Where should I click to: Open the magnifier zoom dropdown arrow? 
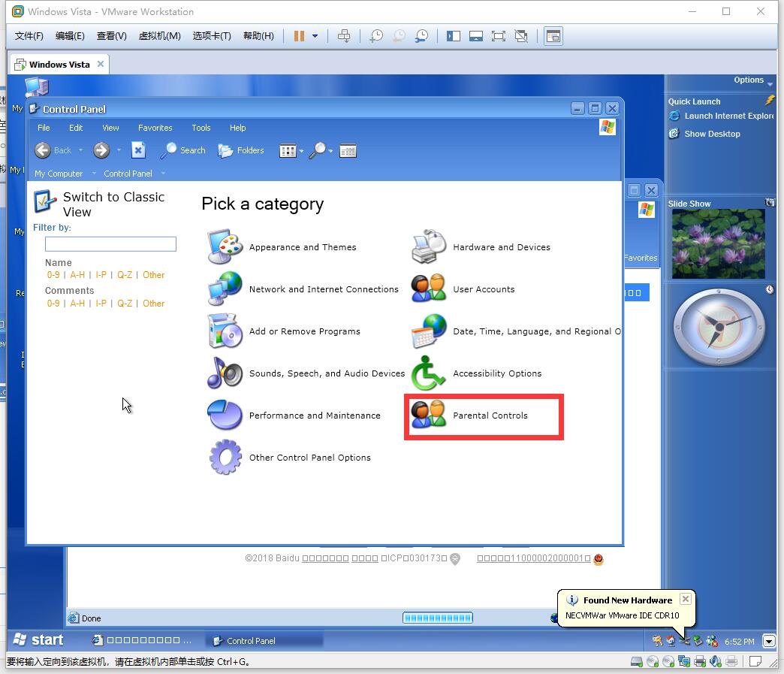(x=330, y=150)
